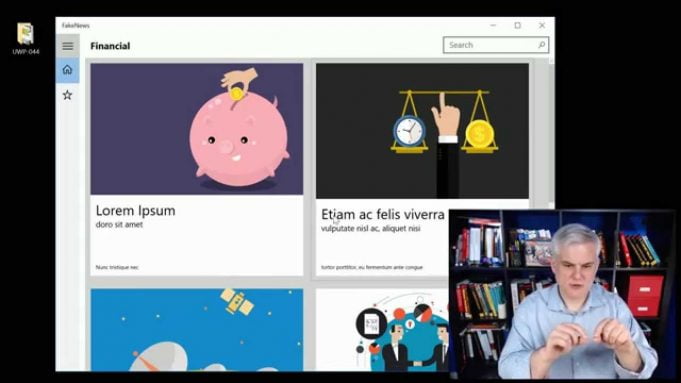This screenshot has height=383, width=681.
Task: Click the FakeNews title bar text
Action: coord(76,26)
